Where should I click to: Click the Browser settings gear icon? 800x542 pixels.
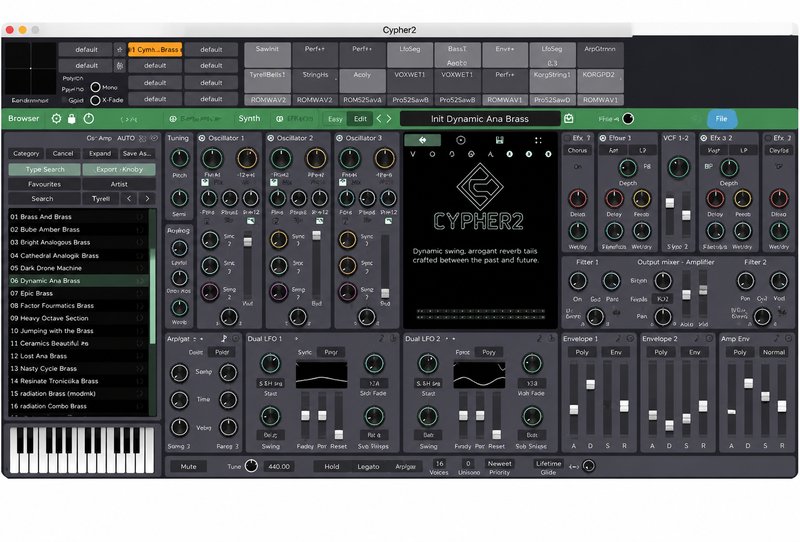[x=56, y=119]
